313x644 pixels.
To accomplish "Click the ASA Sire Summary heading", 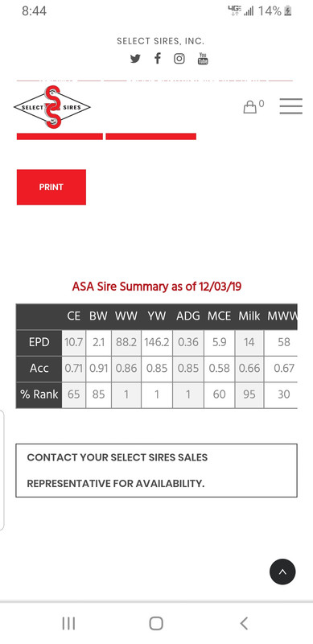I will pyautogui.click(x=156, y=287).
